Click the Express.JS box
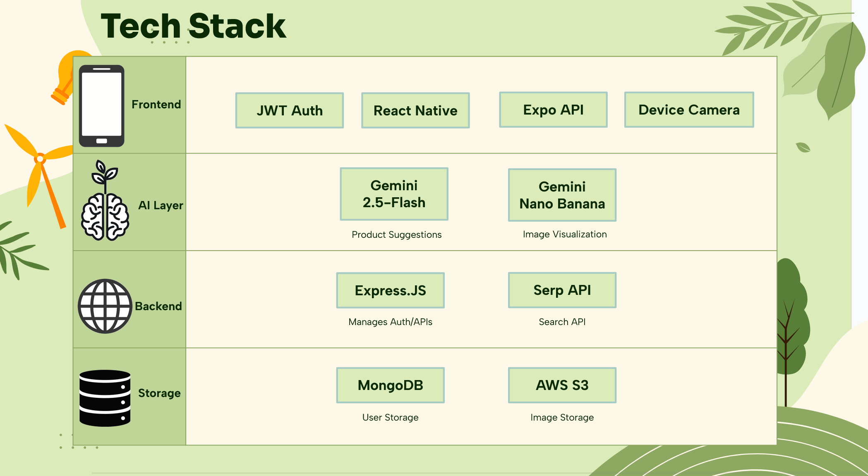Image resolution: width=868 pixels, height=476 pixels. [x=390, y=290]
